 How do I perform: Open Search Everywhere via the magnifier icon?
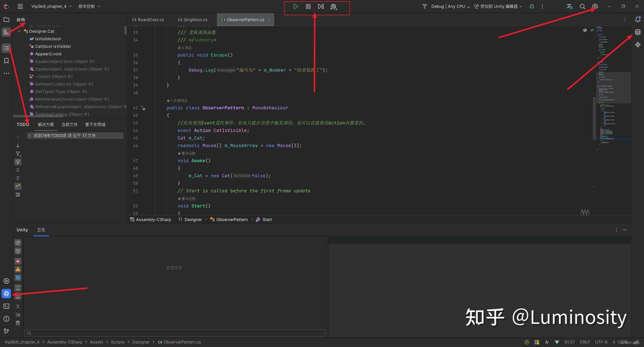(582, 6)
